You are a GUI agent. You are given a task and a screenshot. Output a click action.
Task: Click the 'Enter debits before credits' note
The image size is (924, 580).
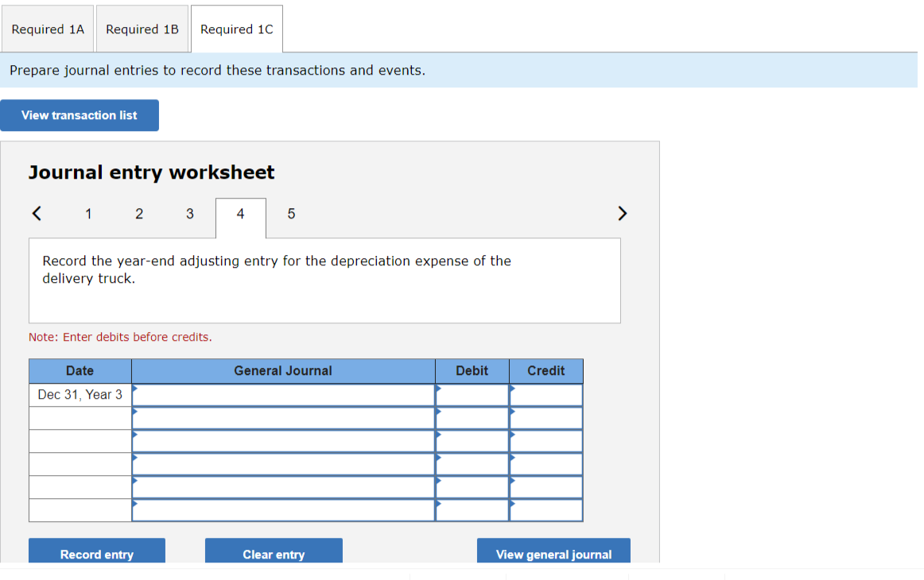point(120,338)
